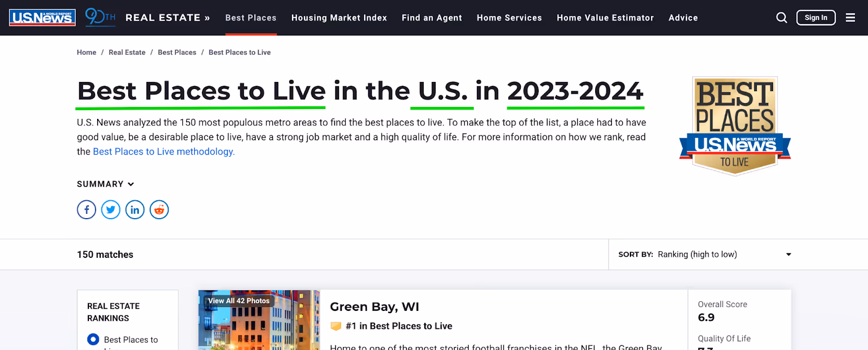Share on Facebook icon

tap(86, 209)
